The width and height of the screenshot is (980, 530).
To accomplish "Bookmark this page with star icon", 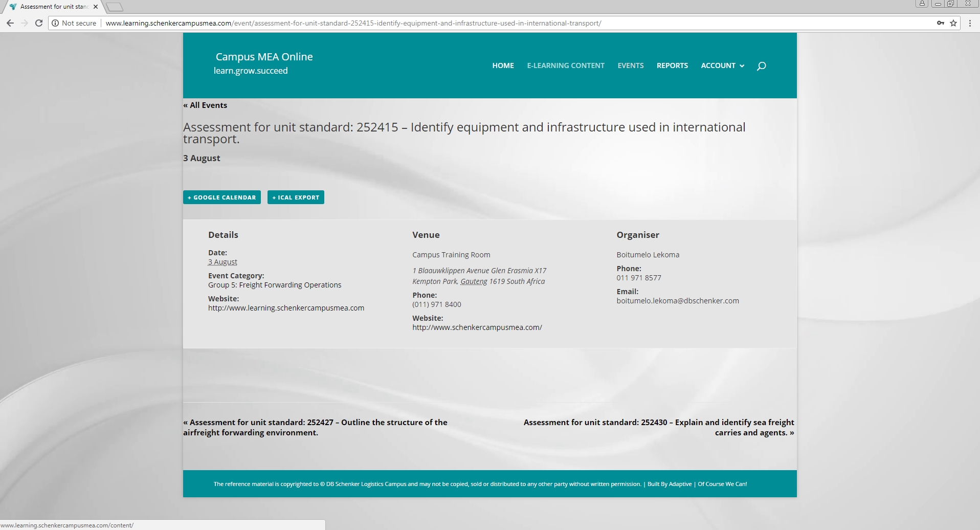I will click(953, 23).
